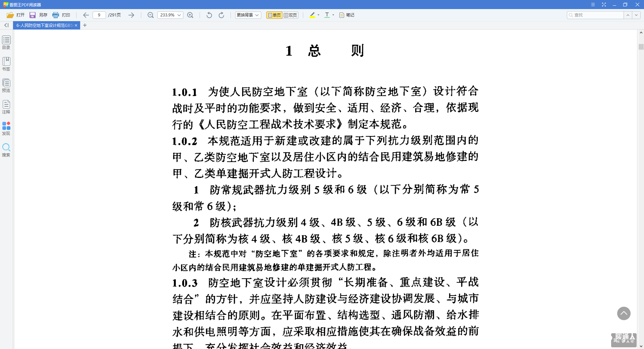Close the 6-人民防空地下室设计规范 tab

pyautogui.click(x=76, y=25)
